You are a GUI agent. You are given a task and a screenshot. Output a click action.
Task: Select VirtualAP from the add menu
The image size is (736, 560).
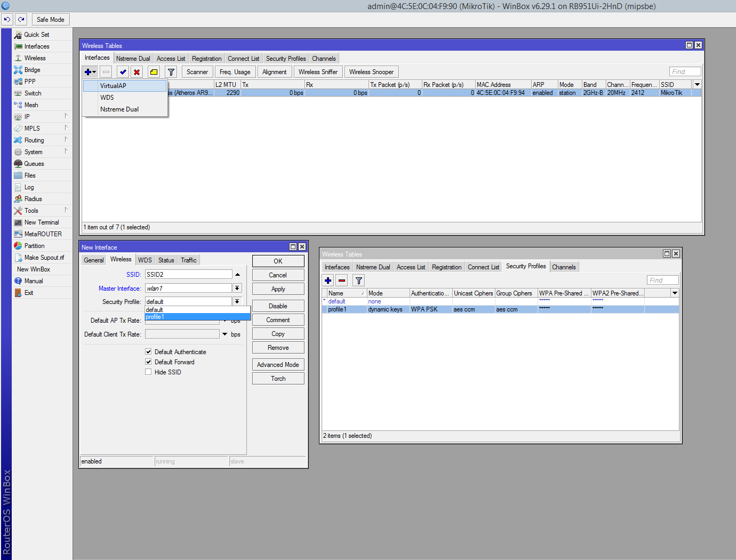pos(125,85)
